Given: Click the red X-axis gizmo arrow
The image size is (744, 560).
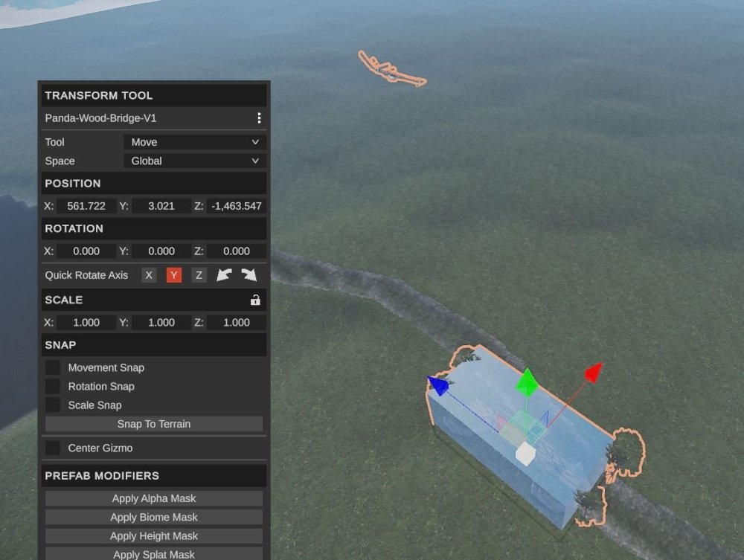Looking at the screenshot, I should [592, 373].
